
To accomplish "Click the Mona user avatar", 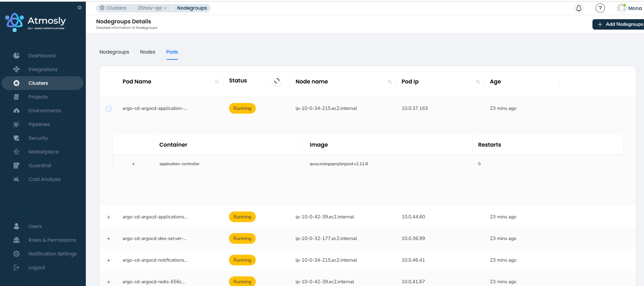I will click(x=621, y=8).
